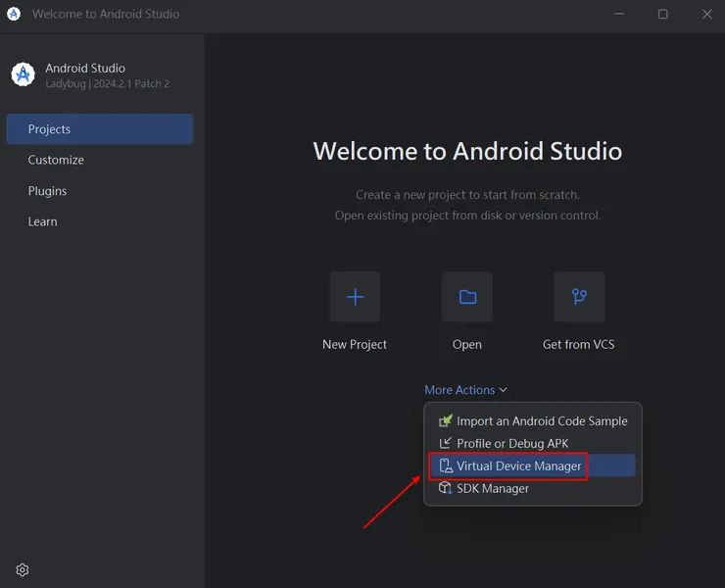Open settings via the gear icon
This screenshot has width=725, height=588.
[x=23, y=569]
